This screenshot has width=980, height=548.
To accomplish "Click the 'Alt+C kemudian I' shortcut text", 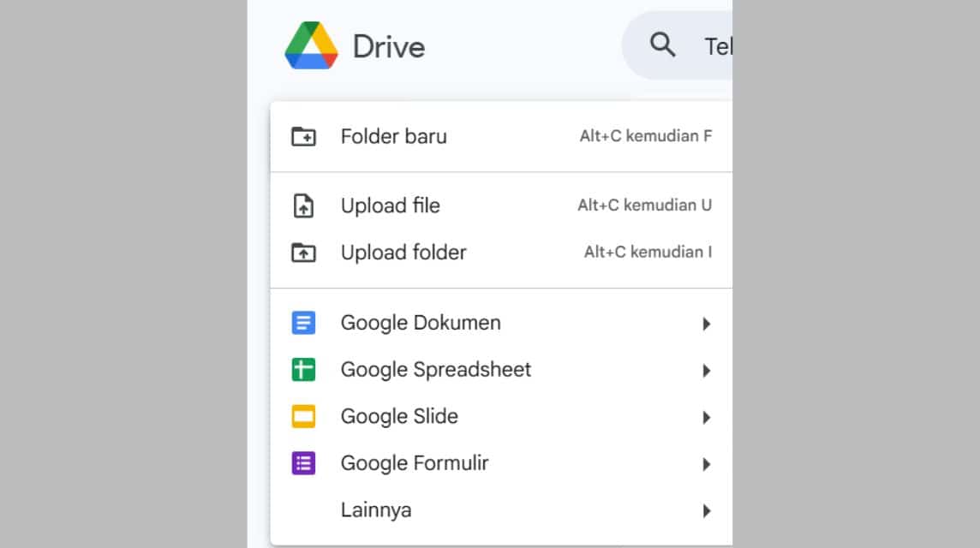I will (x=648, y=253).
